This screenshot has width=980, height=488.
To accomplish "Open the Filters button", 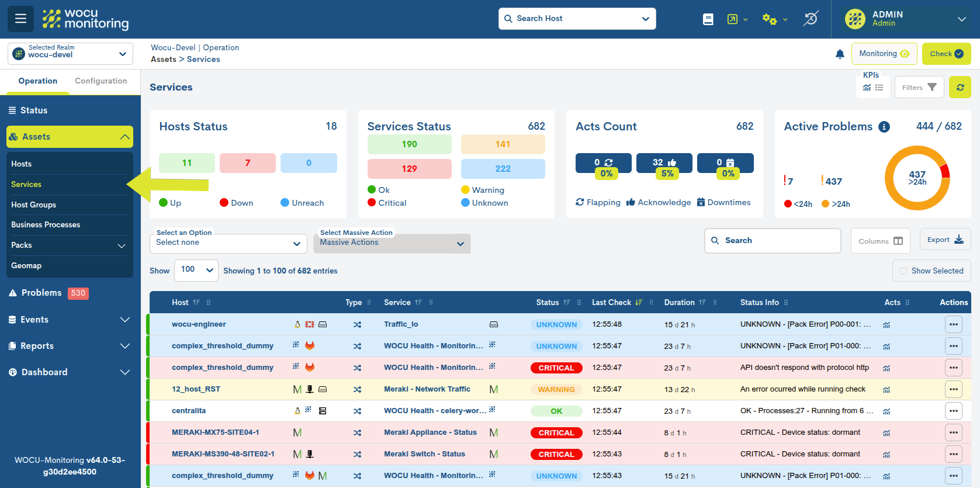I will (919, 87).
